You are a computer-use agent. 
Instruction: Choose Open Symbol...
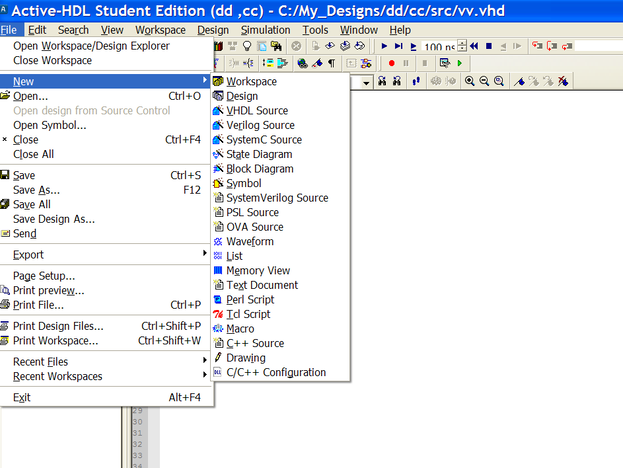pyautogui.click(x=105, y=125)
